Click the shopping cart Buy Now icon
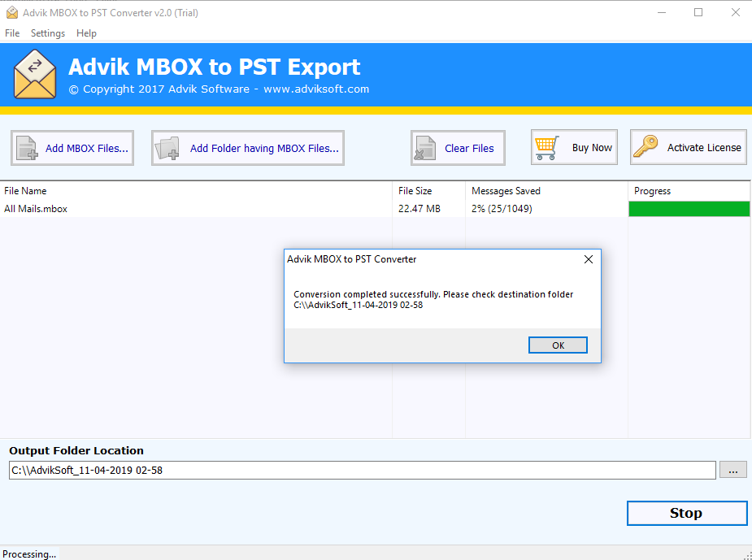The height and width of the screenshot is (560, 752). 547,147
